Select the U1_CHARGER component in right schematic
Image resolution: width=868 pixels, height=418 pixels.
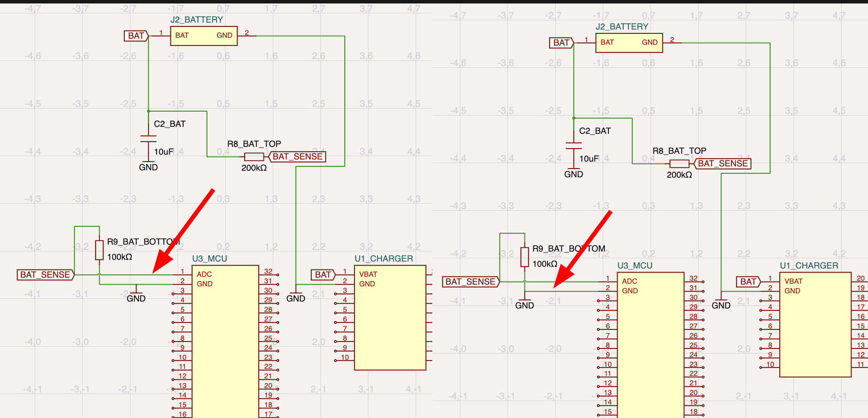(x=815, y=325)
